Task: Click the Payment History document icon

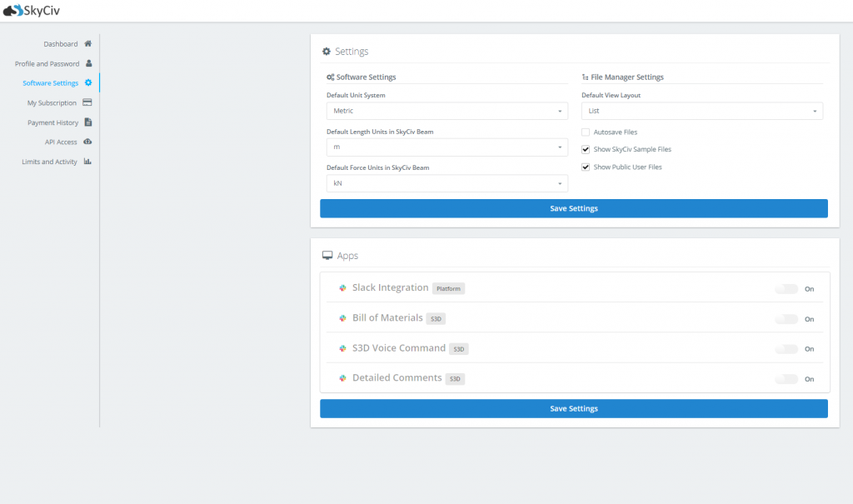Action: point(88,122)
